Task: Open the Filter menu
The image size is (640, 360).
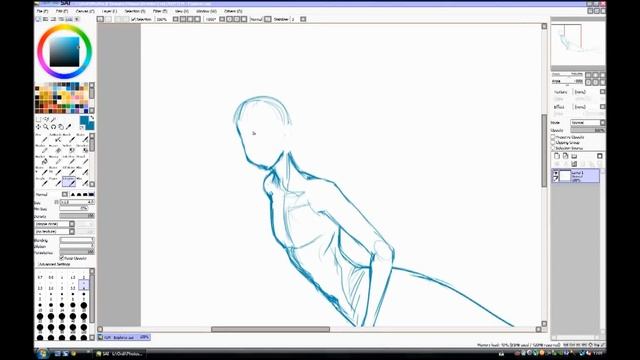Action: tap(160, 11)
